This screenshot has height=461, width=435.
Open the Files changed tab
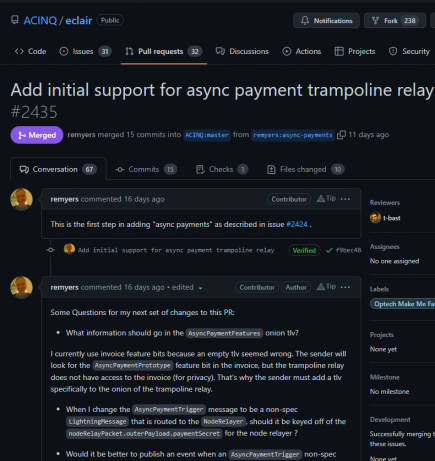pyautogui.click(x=305, y=169)
